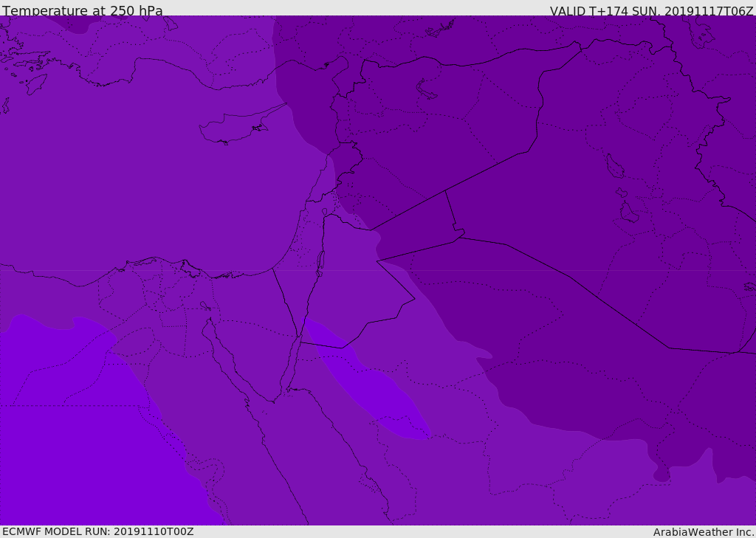The image size is (756, 538).
Task: Click the ECMWF MODEL RUN label
Action: [98, 531]
